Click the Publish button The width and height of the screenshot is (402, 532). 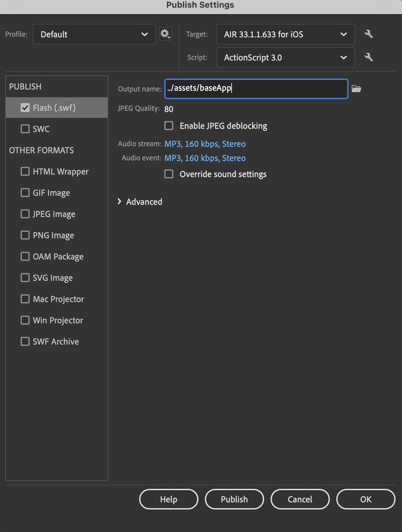click(234, 499)
